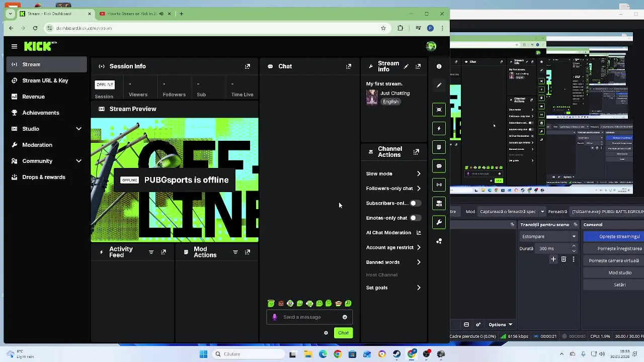Toggle the document mod actions widget icon
This screenshot has height=362, width=644.
point(439,147)
